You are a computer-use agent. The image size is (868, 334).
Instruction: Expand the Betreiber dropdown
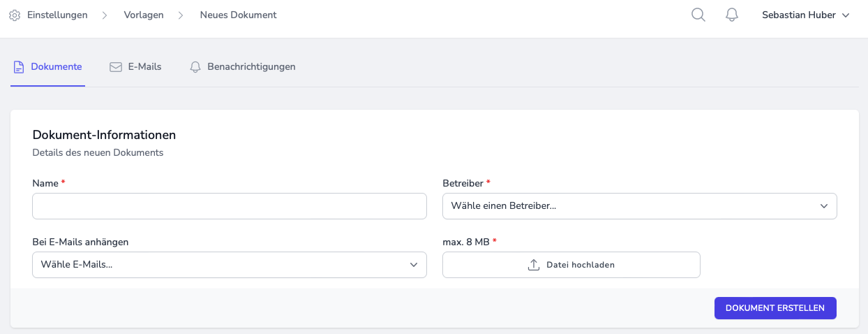(x=639, y=206)
